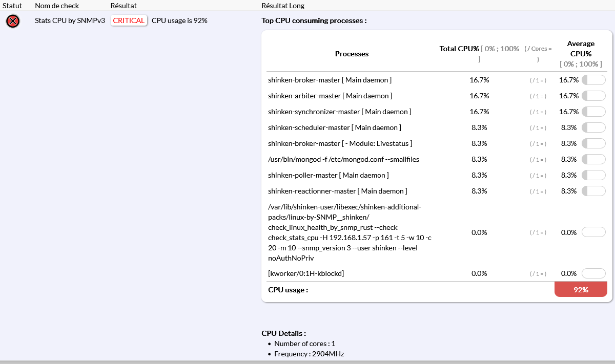Image resolution: width=615 pixels, height=364 pixels.
Task: Click the CRITICAL result badge
Action: click(129, 20)
